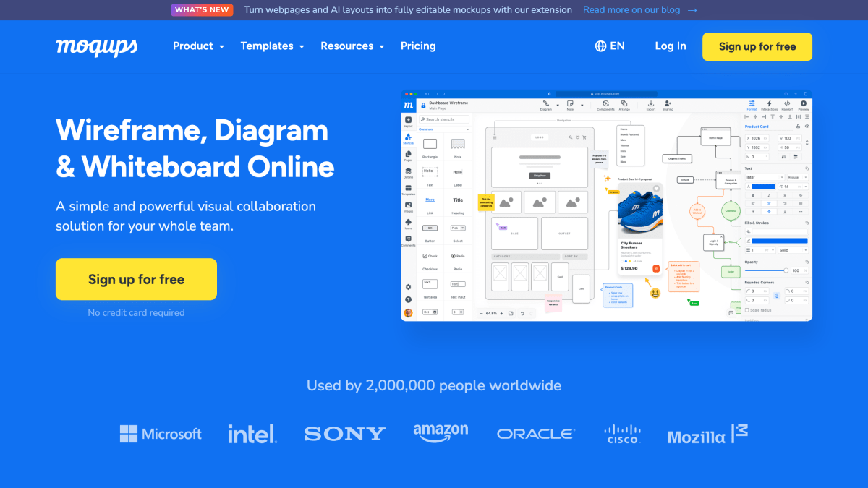Select the Stencils tab in the app sidebar
868x488 pixels.
click(408, 140)
